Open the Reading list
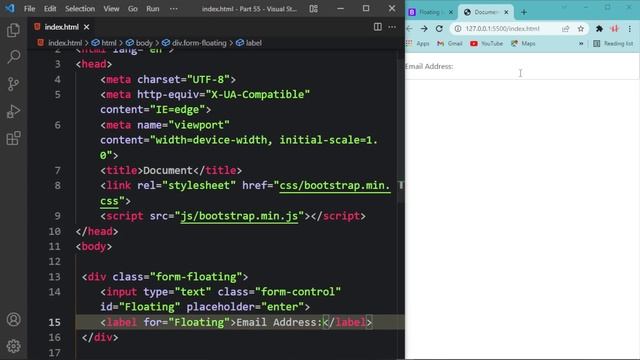Viewport: 640px width, 360px height. (613, 43)
